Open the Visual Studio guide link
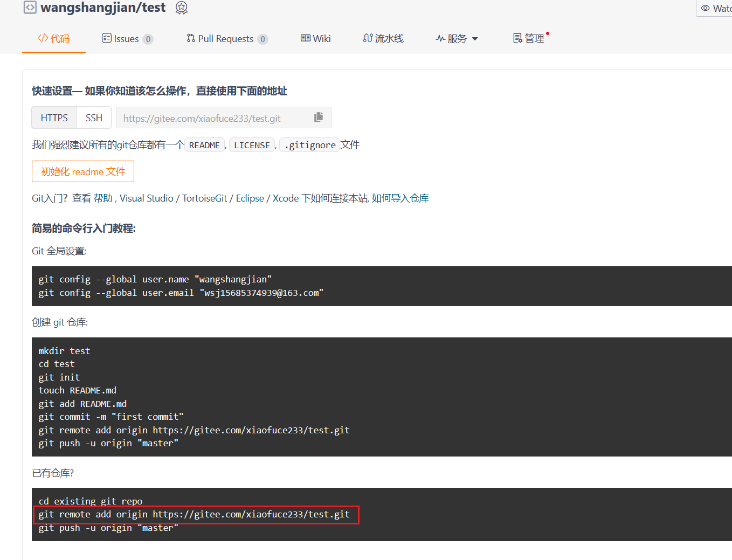The height and width of the screenshot is (560, 732). (147, 198)
